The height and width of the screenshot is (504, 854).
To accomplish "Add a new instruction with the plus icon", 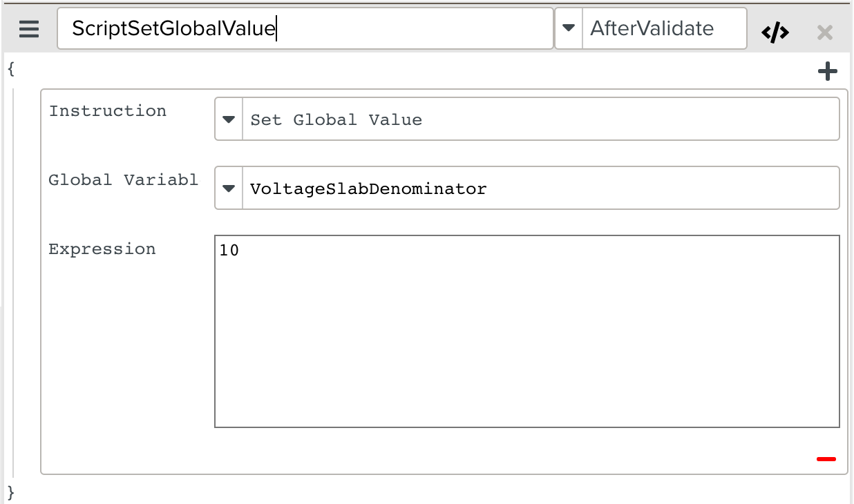I will (x=828, y=70).
